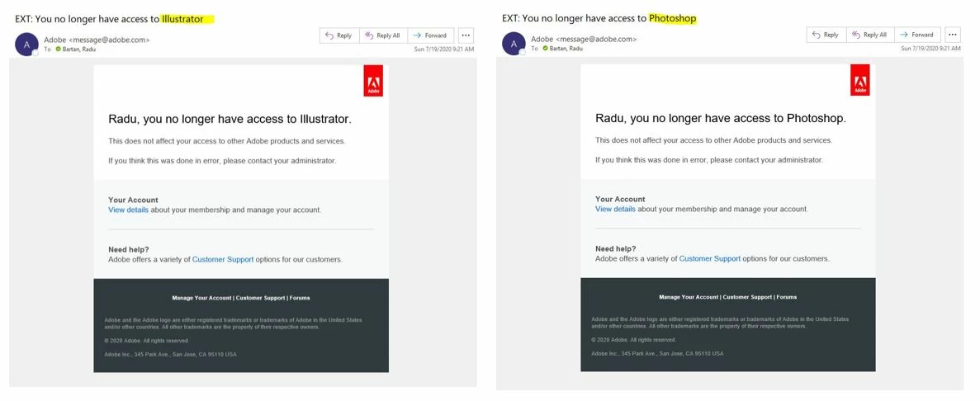Click Forums footer link in Illustrator email

coord(300,299)
